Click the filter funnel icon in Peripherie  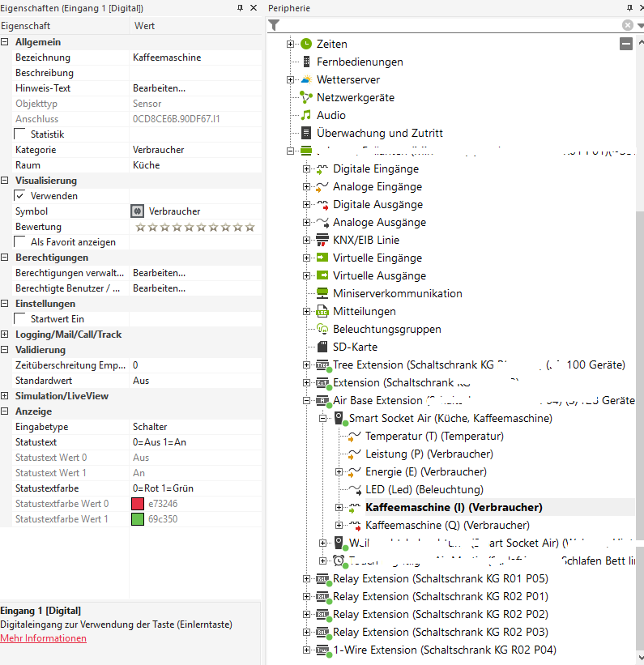[x=274, y=25]
